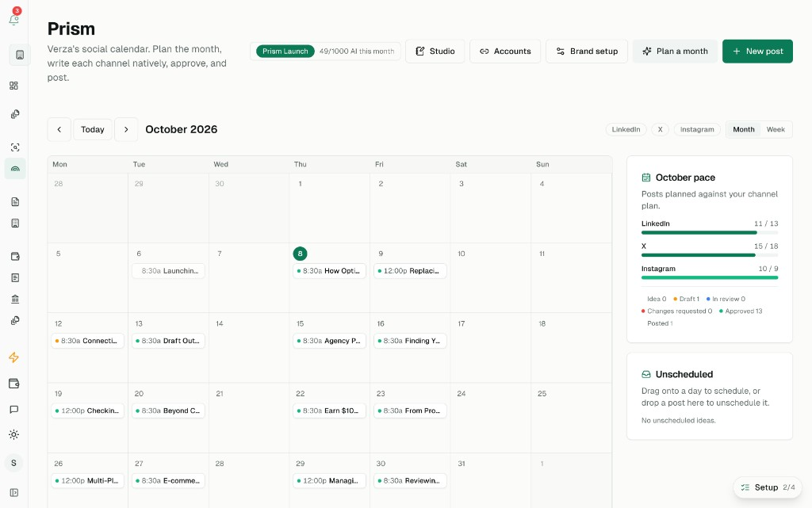Screen dimensions: 812x508
Task: Toggle the sun theme icon in sidebar
Action: [14, 434]
